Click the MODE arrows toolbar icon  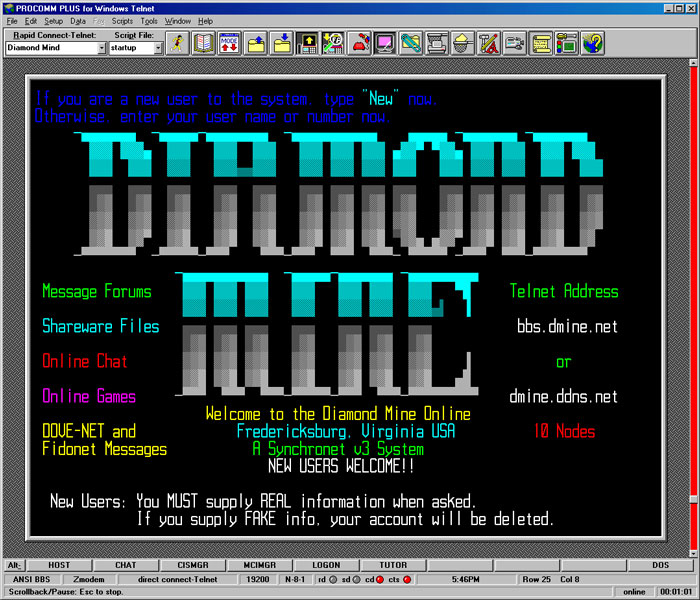(x=229, y=43)
